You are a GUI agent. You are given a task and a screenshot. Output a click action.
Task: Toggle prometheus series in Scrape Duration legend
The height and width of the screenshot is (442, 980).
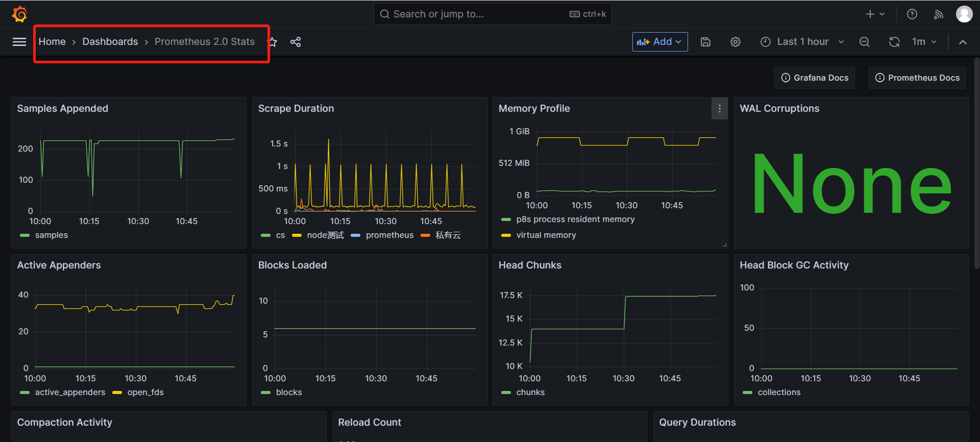pos(389,235)
